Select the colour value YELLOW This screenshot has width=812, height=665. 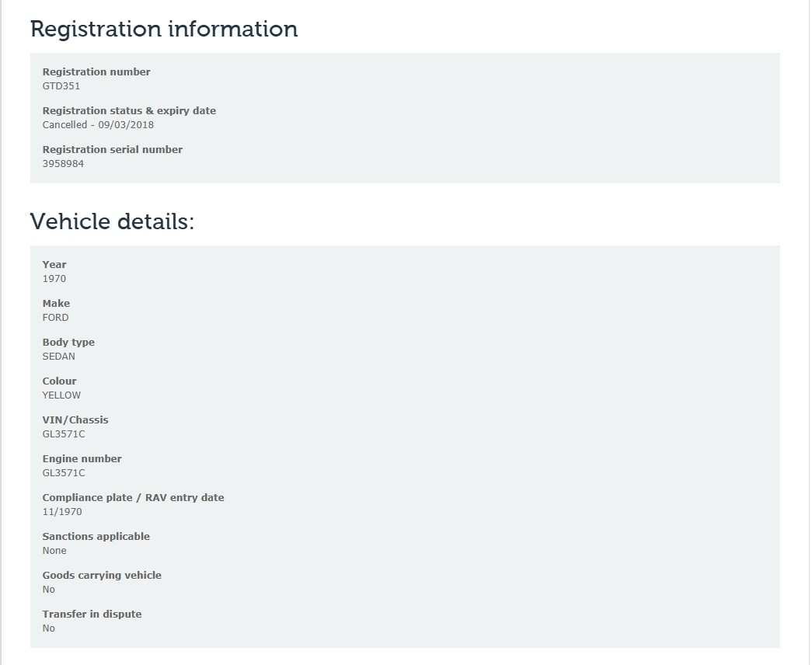[x=61, y=395]
